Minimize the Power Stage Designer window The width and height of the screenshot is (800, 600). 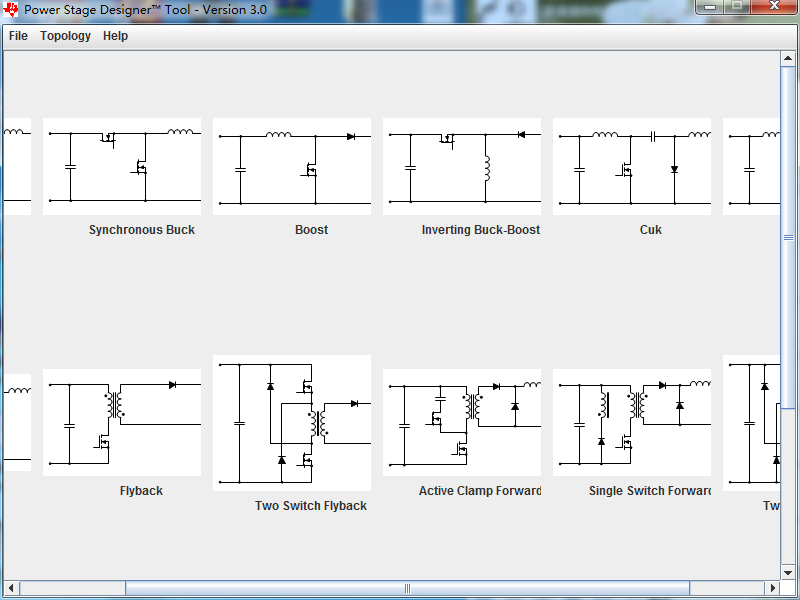pos(710,7)
